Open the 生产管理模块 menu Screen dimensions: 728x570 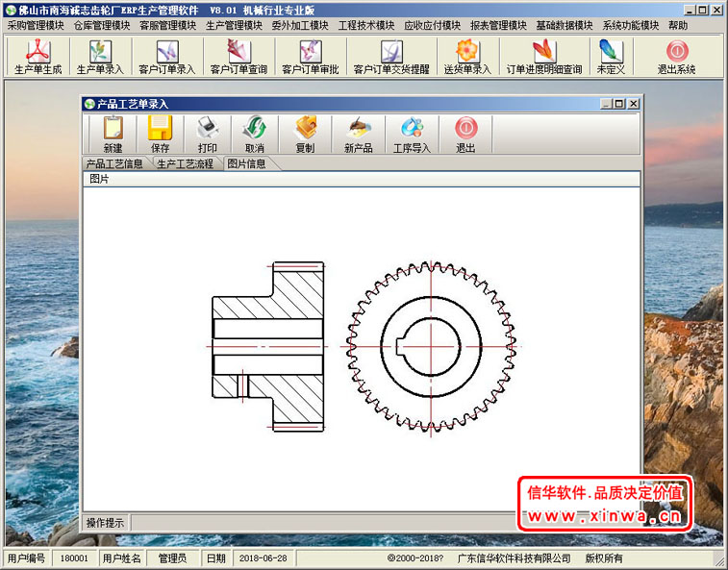(234, 25)
